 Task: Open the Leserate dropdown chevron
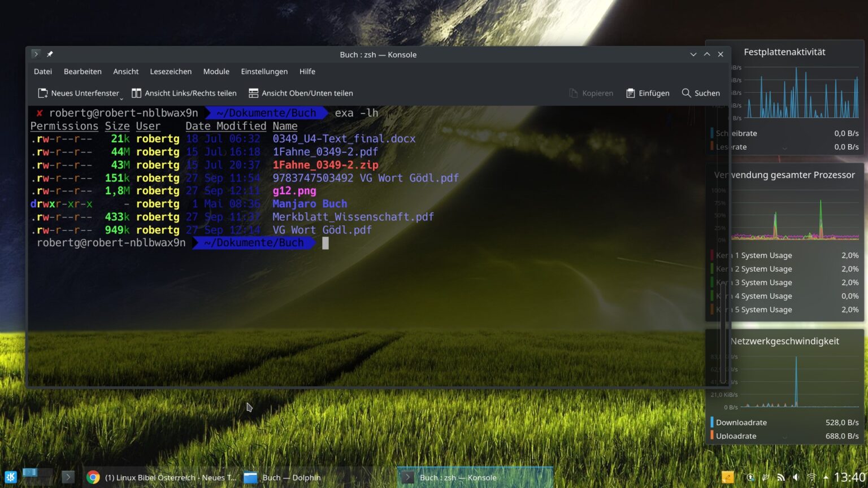(785, 148)
